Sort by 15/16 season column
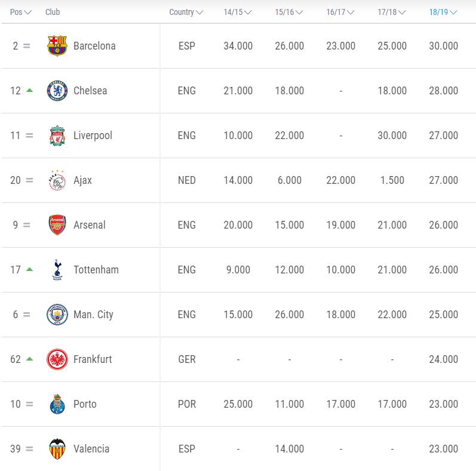The height and width of the screenshot is (471, 476). tap(289, 12)
